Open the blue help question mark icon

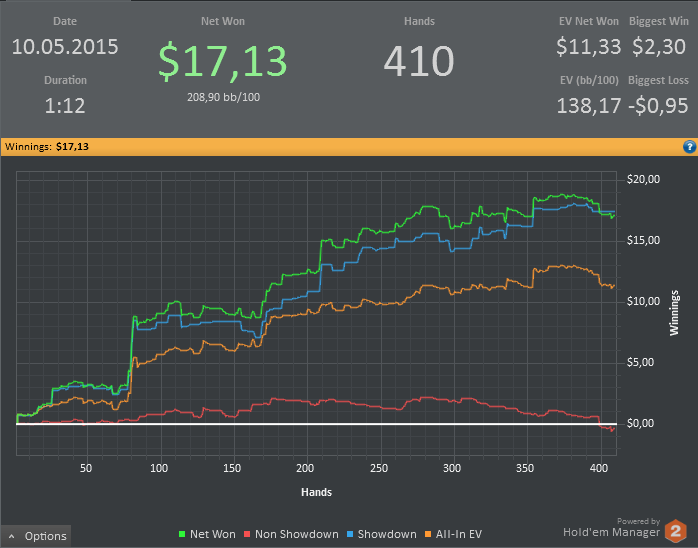tap(689, 146)
